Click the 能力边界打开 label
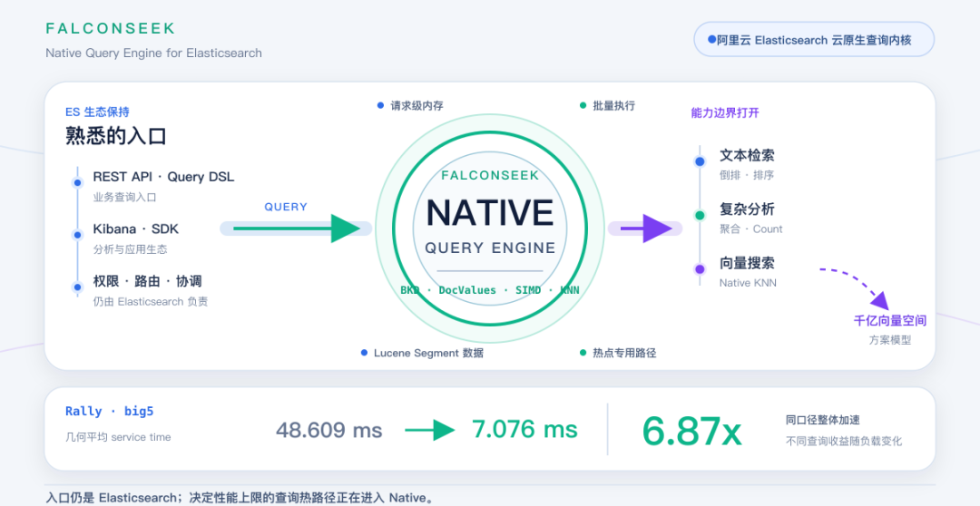This screenshot has width=980, height=506. 725,113
